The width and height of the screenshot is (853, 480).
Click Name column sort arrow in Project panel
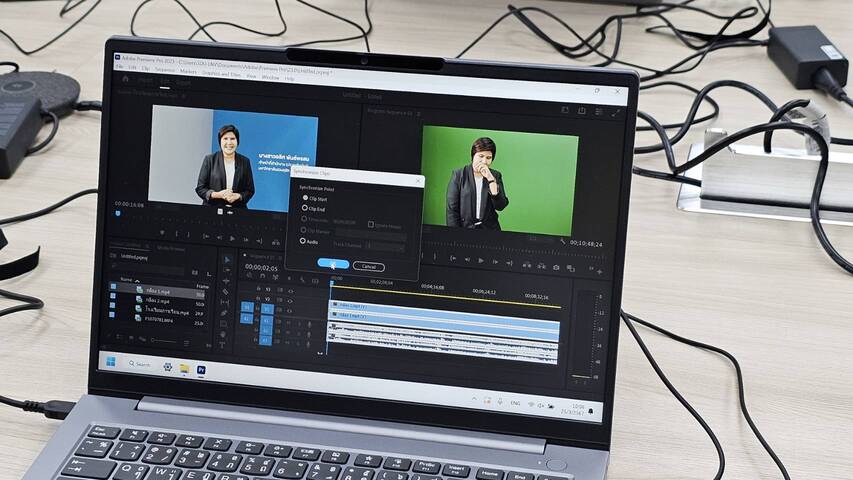pyautogui.click(x=137, y=281)
